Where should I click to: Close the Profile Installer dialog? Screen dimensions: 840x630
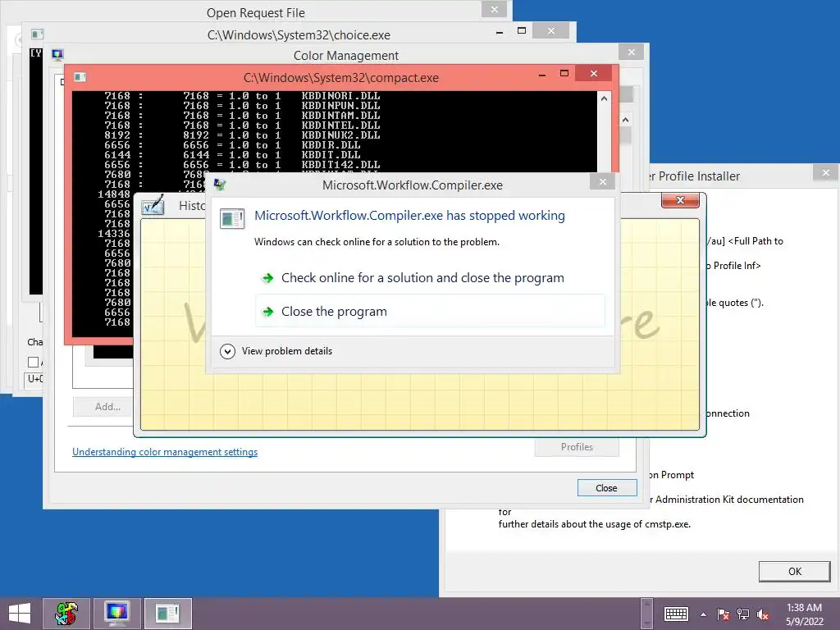pyautogui.click(x=825, y=172)
